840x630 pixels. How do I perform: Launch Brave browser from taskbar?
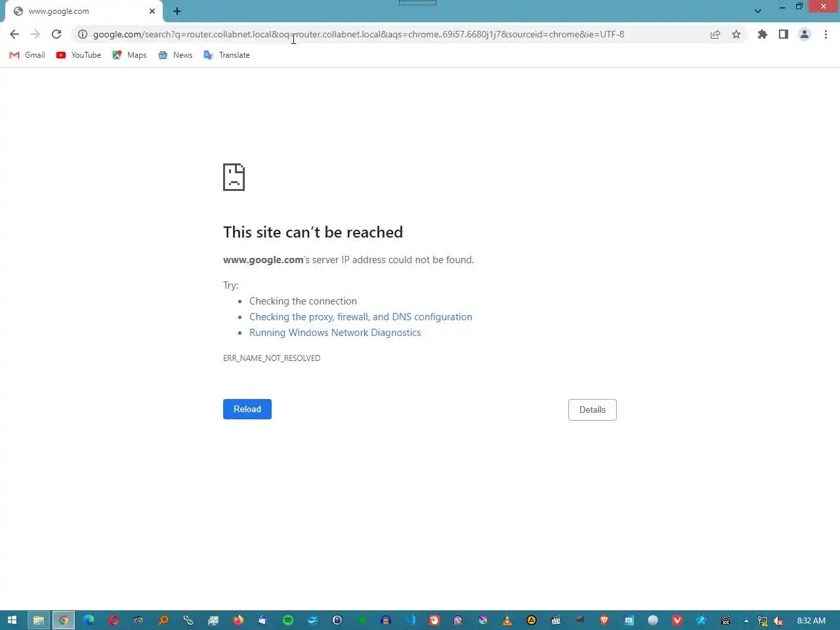click(604, 620)
